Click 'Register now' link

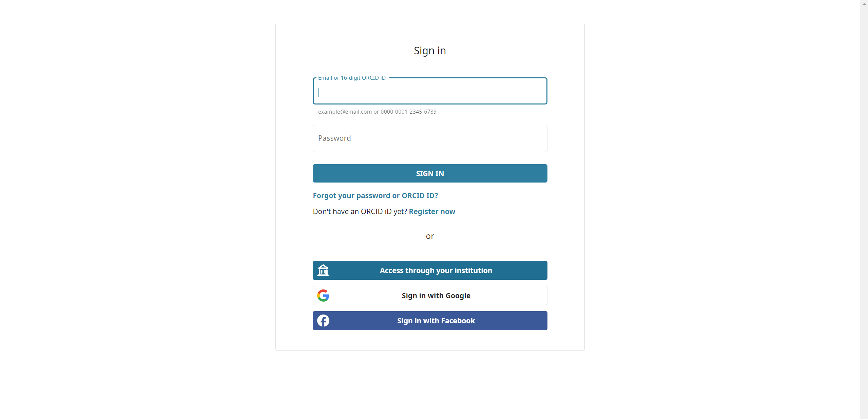tap(432, 211)
